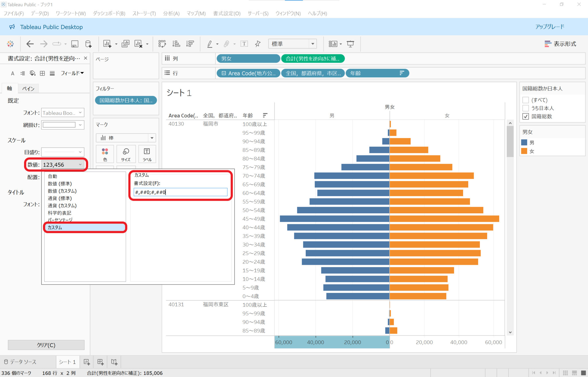Open the データ(D) menu
The height and width of the screenshot is (377, 588).
[40, 13]
